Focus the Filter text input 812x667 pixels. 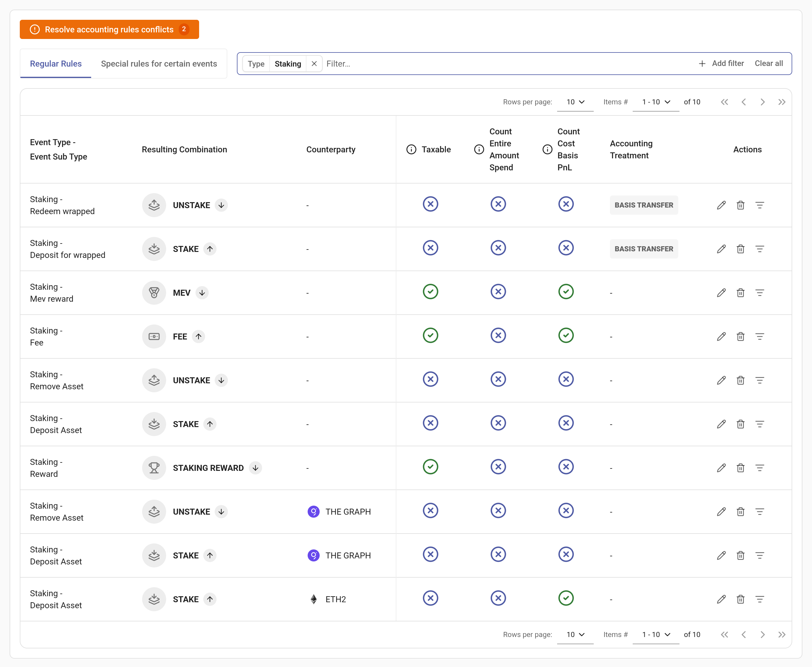pos(507,64)
